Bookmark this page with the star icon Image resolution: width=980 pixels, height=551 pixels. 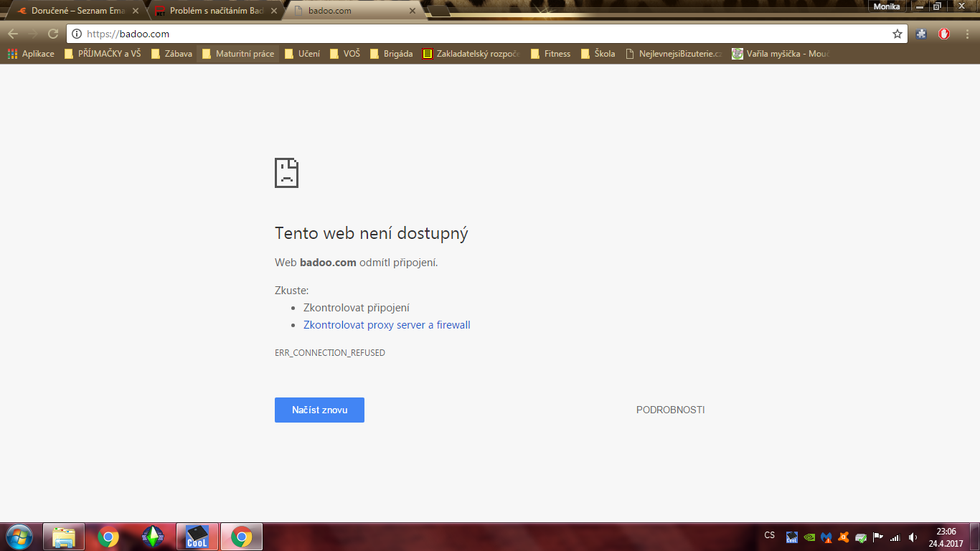coord(897,34)
